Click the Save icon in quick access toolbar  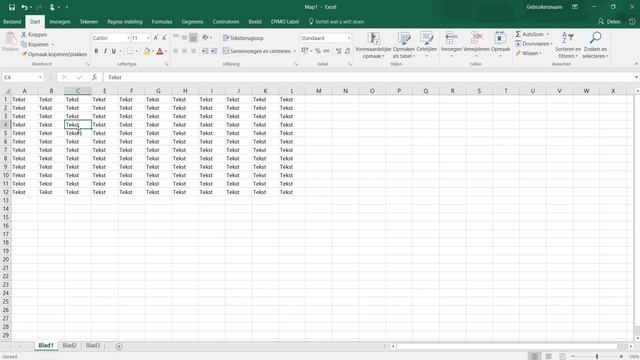12,7
